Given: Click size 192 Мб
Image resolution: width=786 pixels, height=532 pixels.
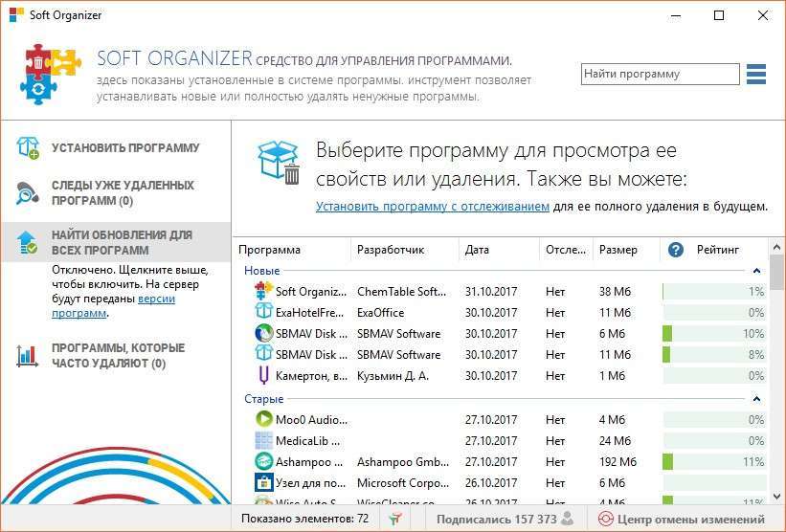Looking at the screenshot, I should pyautogui.click(x=618, y=462).
